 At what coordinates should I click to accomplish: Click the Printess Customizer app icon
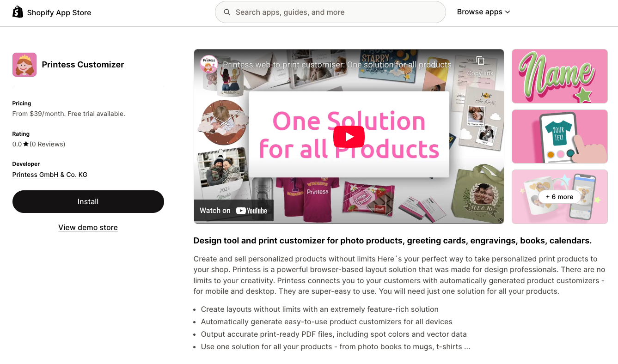click(24, 65)
